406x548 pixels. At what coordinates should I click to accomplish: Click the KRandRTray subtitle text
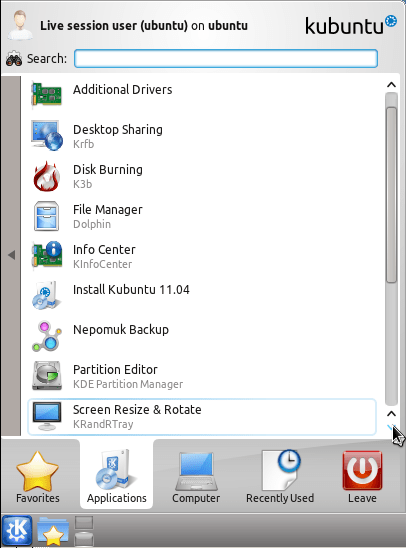[103, 424]
